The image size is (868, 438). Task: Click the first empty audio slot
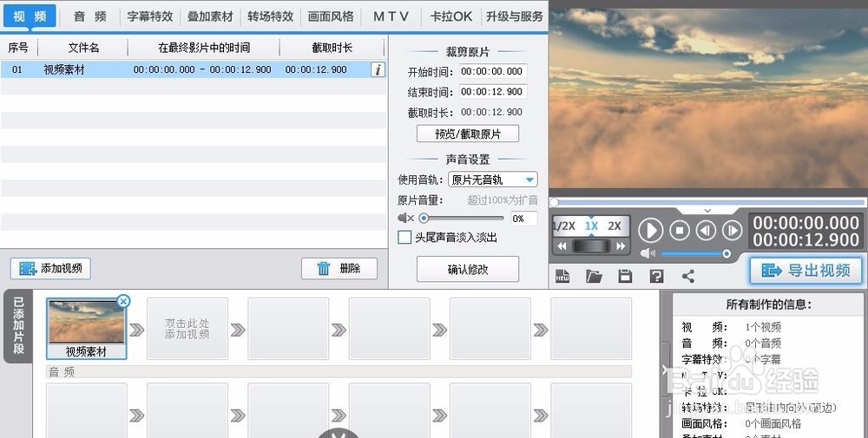coord(86,410)
